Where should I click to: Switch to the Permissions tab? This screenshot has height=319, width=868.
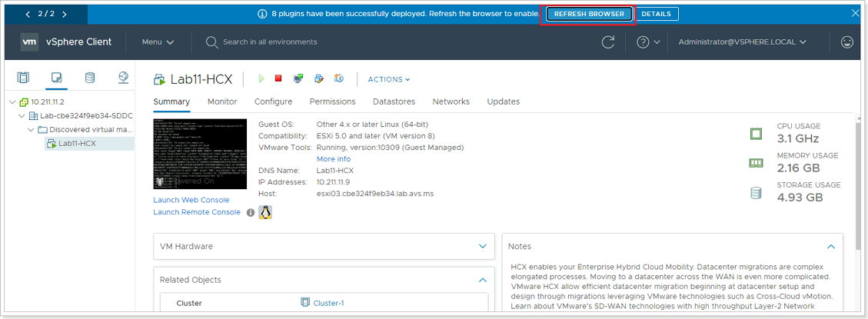click(x=332, y=102)
